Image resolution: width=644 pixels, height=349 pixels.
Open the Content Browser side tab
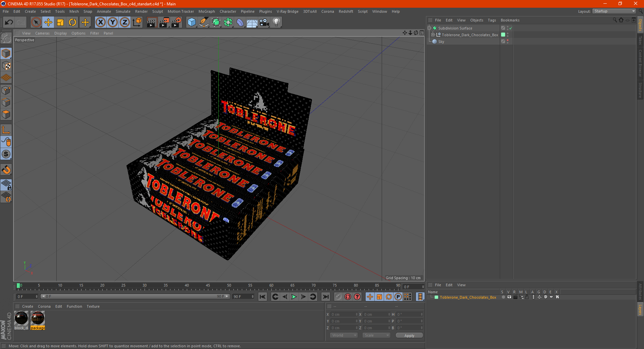coord(640,63)
